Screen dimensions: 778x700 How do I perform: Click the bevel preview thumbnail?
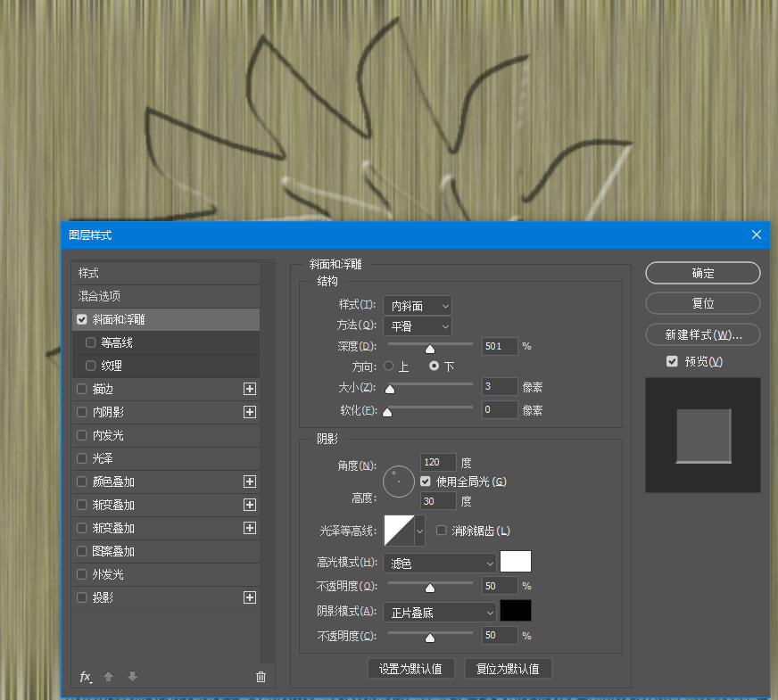pyautogui.click(x=702, y=435)
